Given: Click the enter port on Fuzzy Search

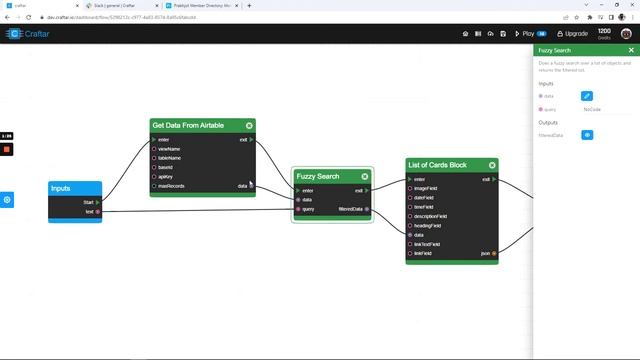Looking at the screenshot, I should pyautogui.click(x=298, y=191).
